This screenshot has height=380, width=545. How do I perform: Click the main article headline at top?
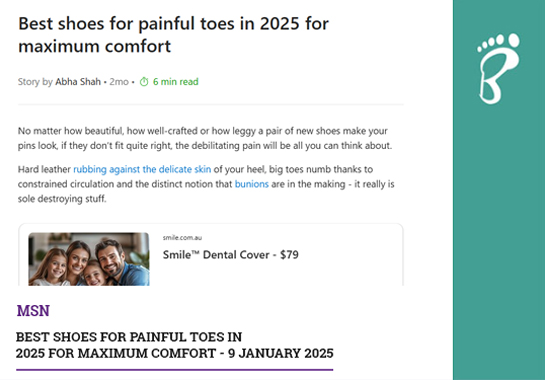(173, 35)
